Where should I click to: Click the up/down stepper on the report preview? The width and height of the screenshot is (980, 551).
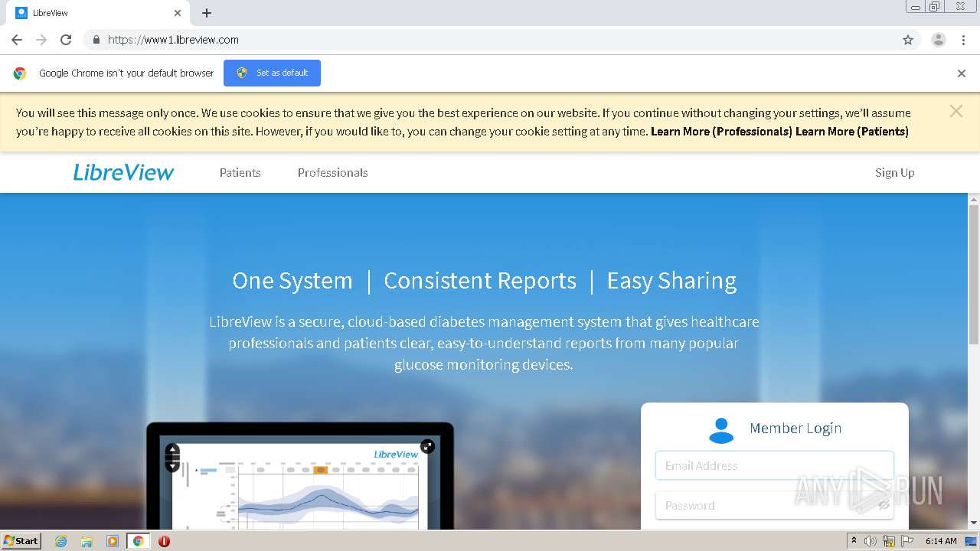[x=172, y=458]
